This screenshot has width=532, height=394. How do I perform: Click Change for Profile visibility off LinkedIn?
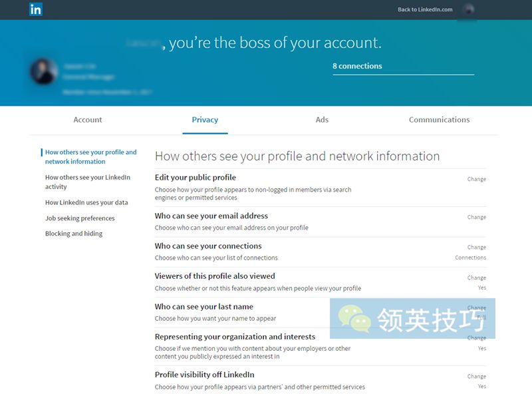tap(476, 376)
